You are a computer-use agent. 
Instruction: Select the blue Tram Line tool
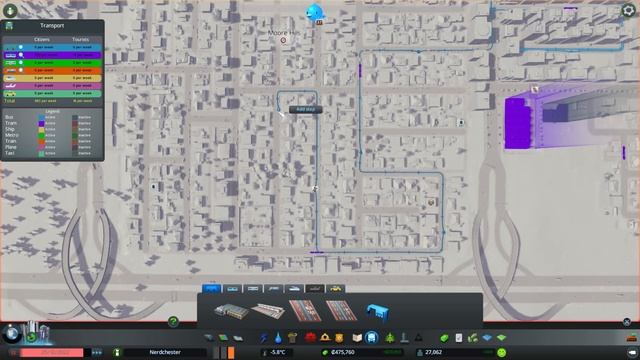378,312
